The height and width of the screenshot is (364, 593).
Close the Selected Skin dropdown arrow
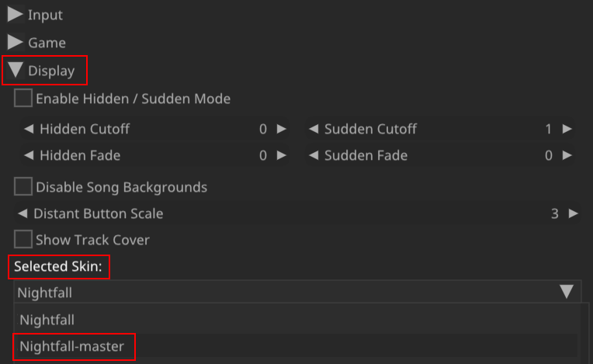click(567, 292)
